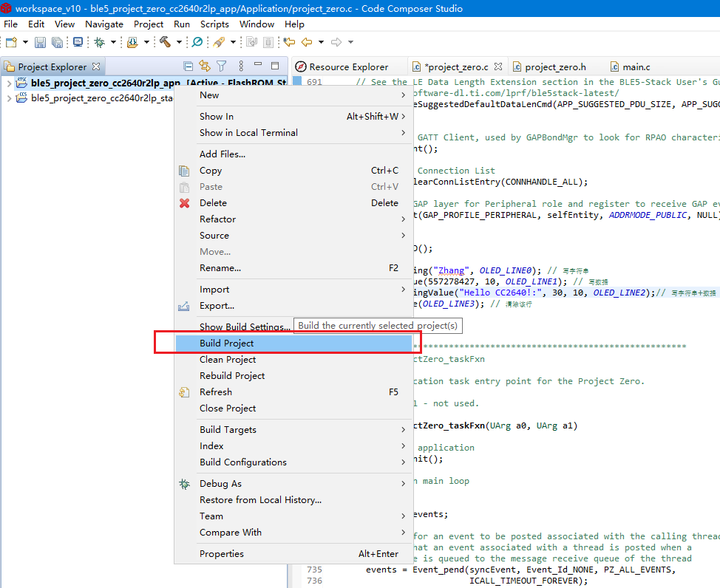The height and width of the screenshot is (588, 720).
Task: Close the project_zero.c editor tab
Action: point(498,66)
